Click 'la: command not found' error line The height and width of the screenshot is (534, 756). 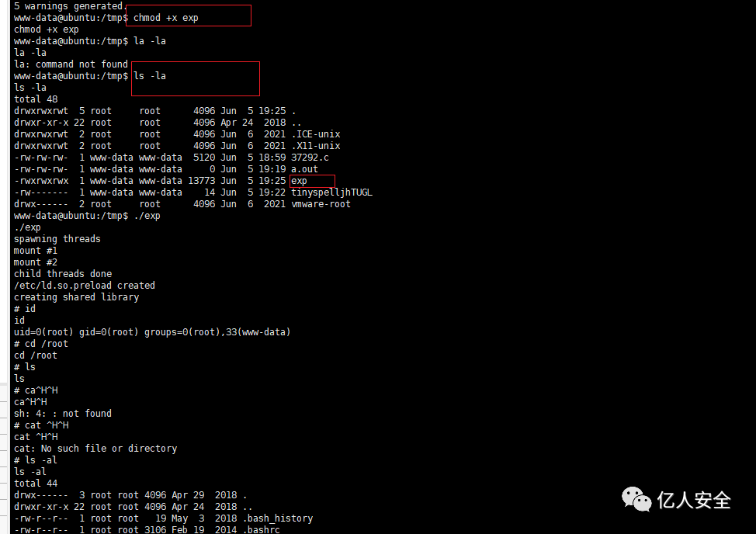point(71,64)
